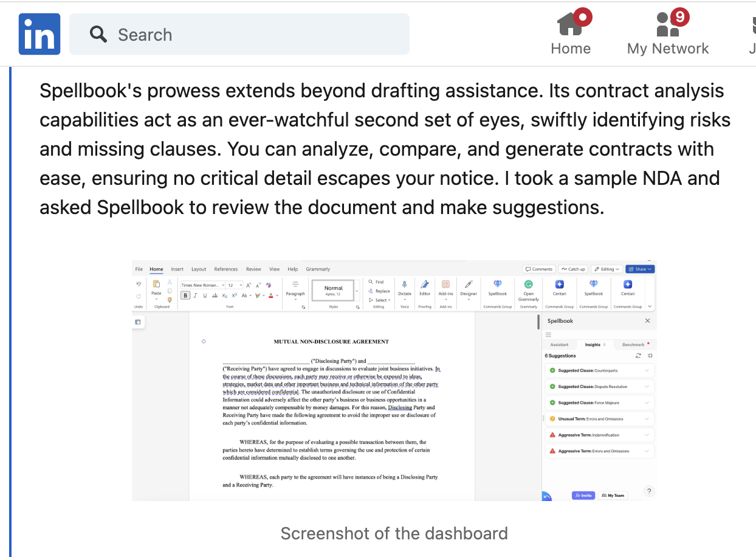Open the Editing mode dropdown
The width and height of the screenshot is (756, 557).
(x=607, y=269)
